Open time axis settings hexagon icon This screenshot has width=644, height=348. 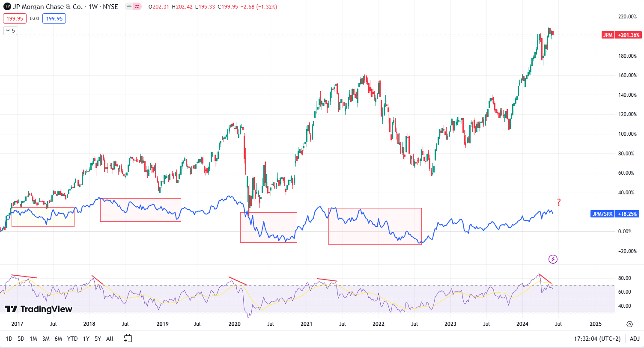[x=629, y=324]
